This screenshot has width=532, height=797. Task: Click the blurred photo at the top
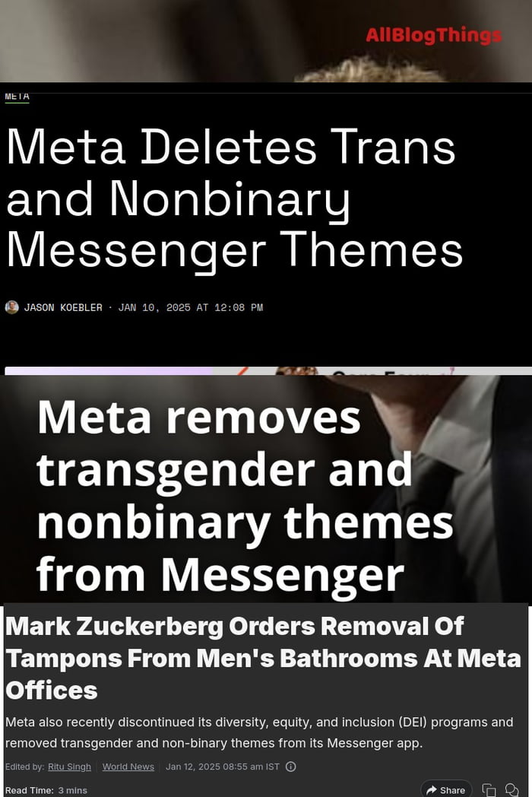(x=266, y=40)
